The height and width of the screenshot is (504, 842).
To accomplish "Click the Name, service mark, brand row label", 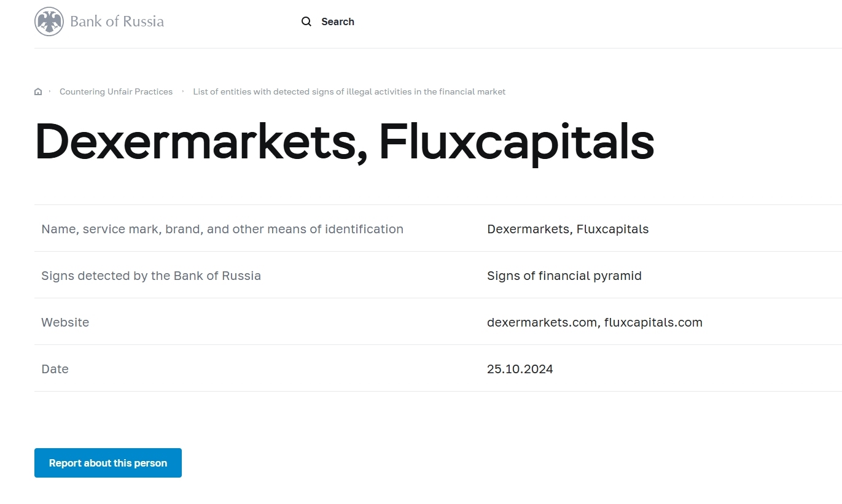I will 222,229.
